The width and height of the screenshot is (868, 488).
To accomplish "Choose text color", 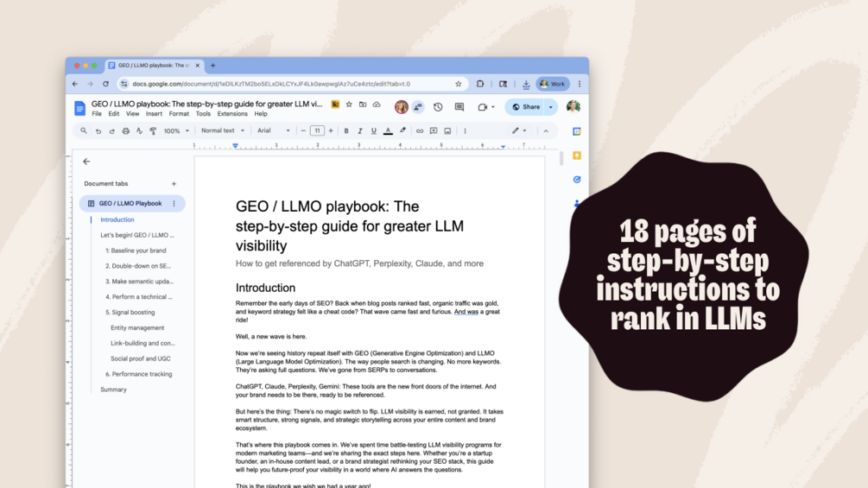I will [388, 131].
